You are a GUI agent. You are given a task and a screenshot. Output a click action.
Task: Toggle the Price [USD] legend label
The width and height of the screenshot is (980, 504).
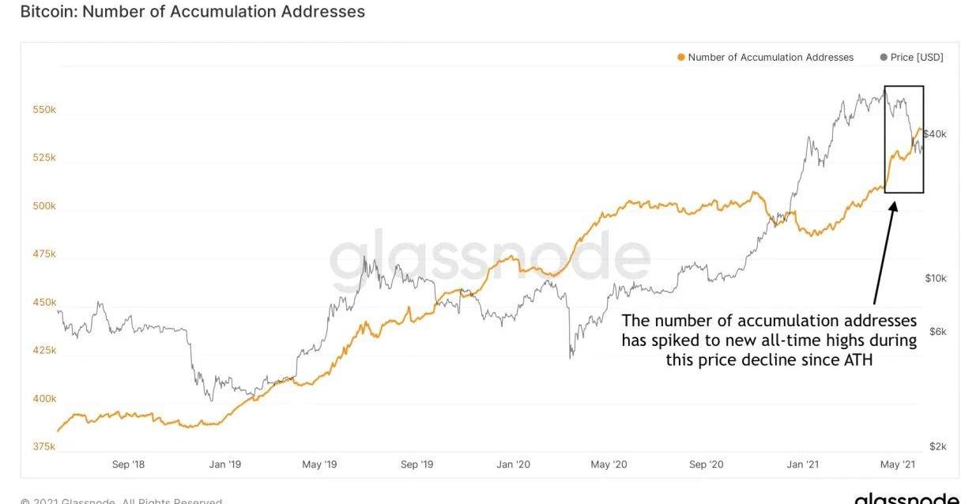pos(917,58)
